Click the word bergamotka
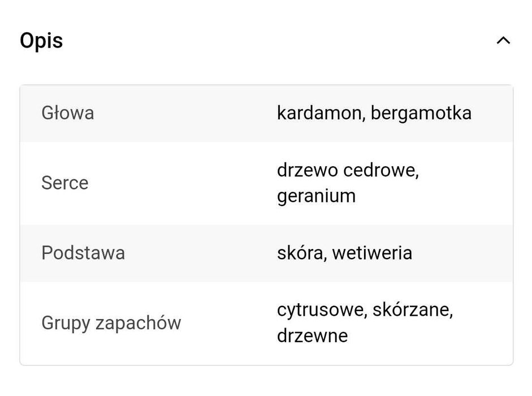 pyautogui.click(x=421, y=113)
